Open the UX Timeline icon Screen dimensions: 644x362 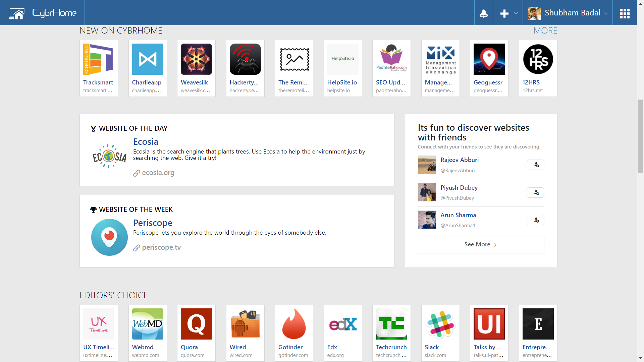pos(99,324)
